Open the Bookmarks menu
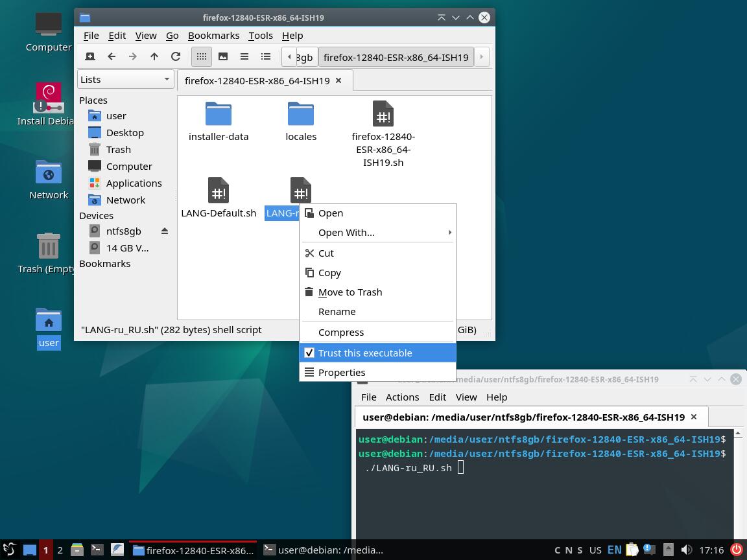This screenshot has width=747, height=560. pos(213,36)
